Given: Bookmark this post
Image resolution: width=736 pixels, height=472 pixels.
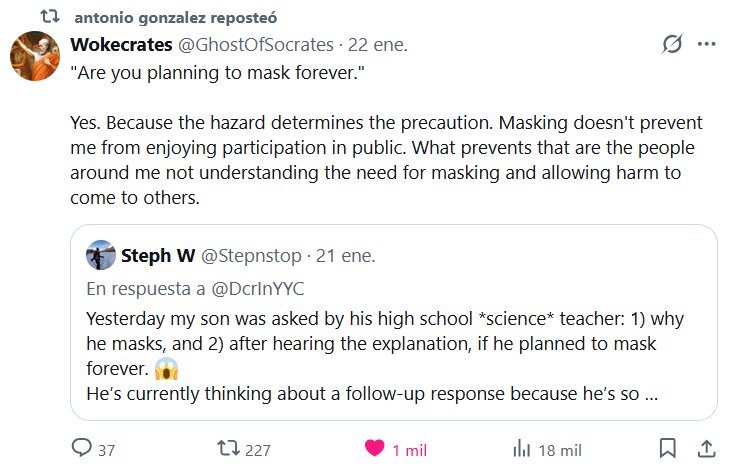Looking at the screenshot, I should (668, 449).
